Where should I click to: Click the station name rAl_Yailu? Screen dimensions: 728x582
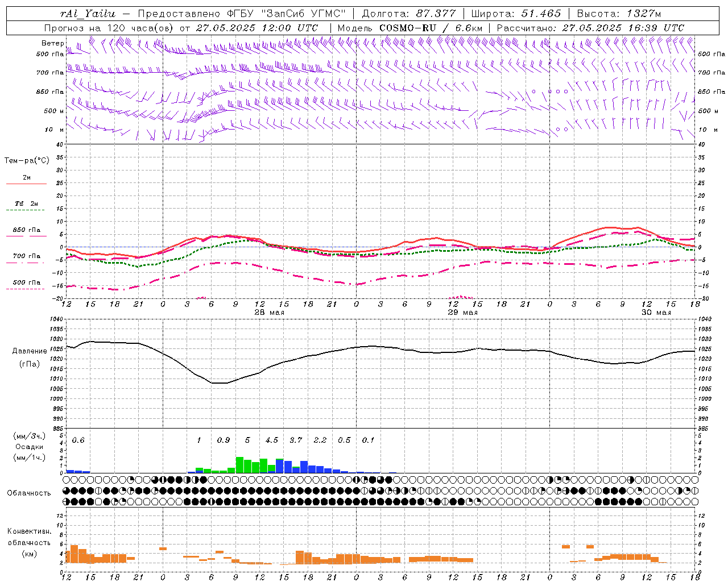tap(88, 14)
